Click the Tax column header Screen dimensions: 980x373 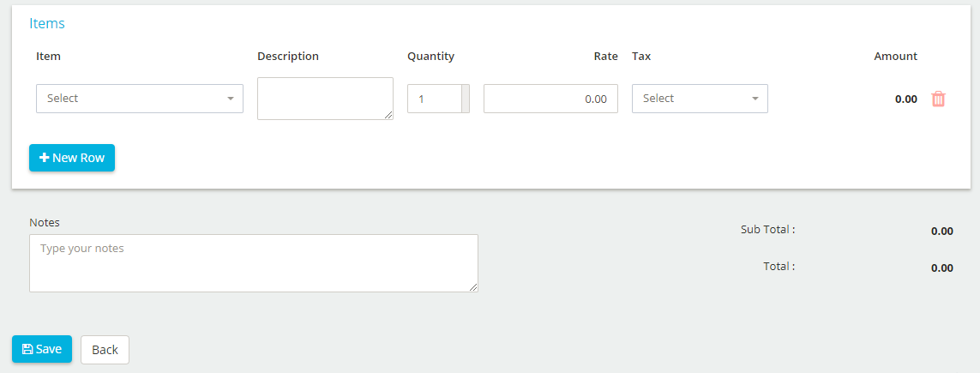coord(641,57)
